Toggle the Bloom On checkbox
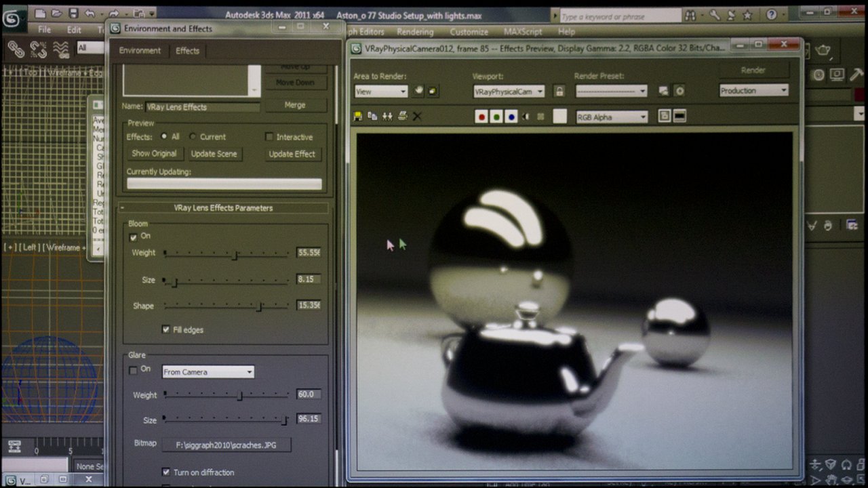The image size is (868, 488). click(134, 237)
